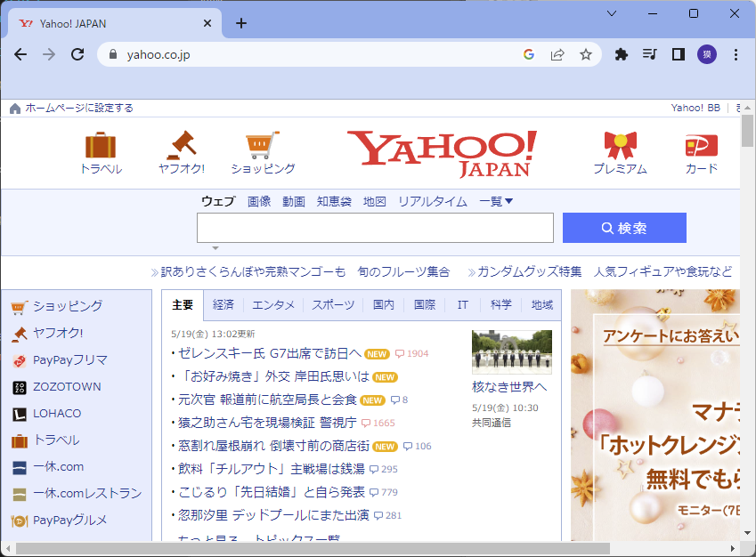Click the Premium ribbon icon
This screenshot has width=756, height=557.
point(620,145)
